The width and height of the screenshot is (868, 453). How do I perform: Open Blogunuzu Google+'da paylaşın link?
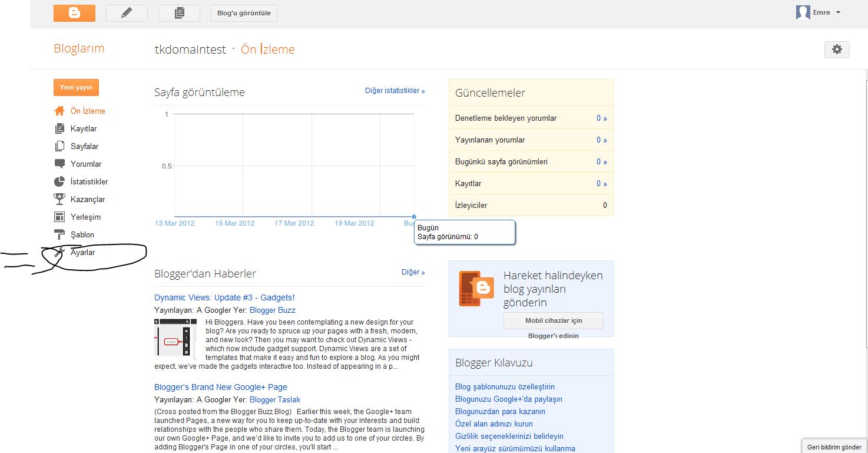point(509,399)
